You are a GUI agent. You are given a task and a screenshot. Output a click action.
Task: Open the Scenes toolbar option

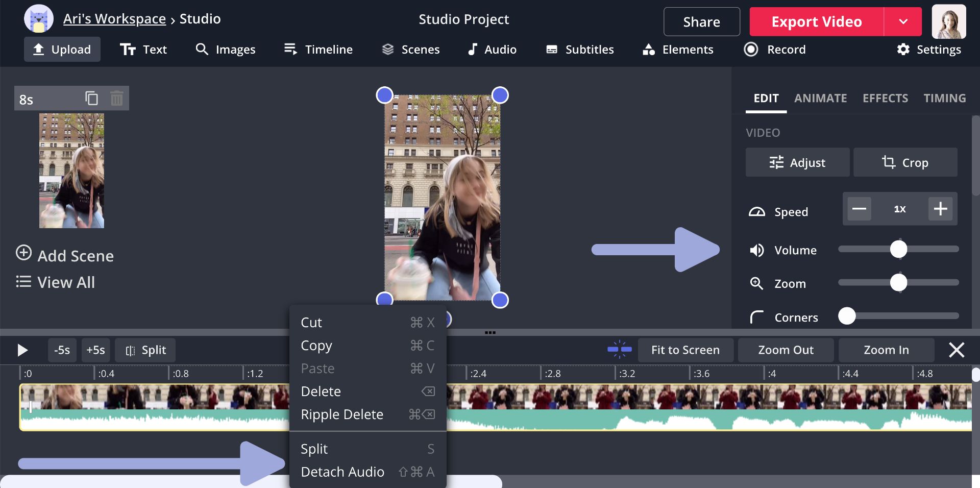[411, 50]
